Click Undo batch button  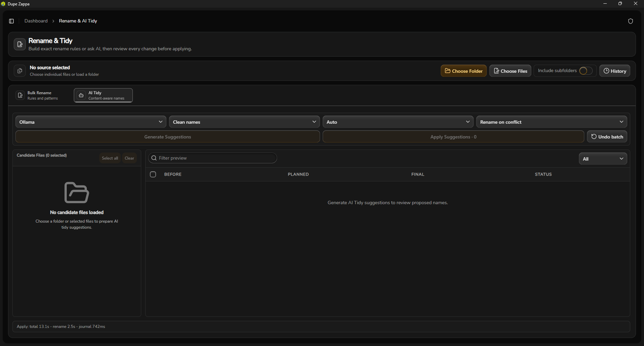pos(607,137)
